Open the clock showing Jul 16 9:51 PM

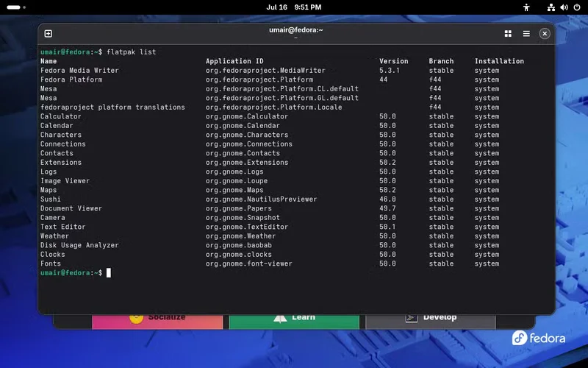click(x=293, y=7)
